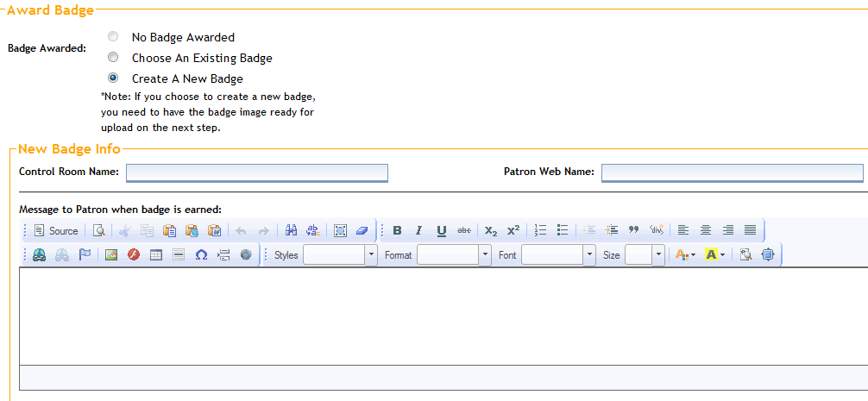Click the Insert Page Break icon

click(x=223, y=255)
